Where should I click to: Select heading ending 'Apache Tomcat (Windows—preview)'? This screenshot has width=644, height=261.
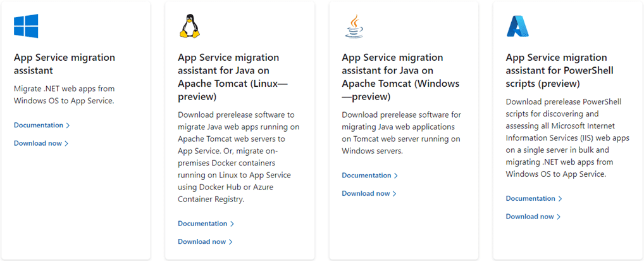tap(400, 77)
